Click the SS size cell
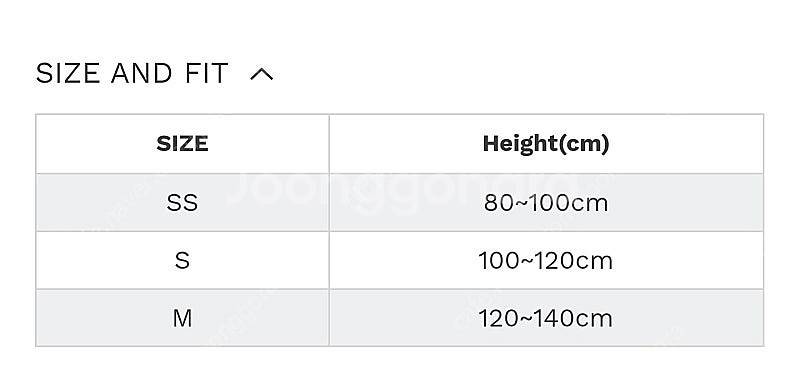 182,203
